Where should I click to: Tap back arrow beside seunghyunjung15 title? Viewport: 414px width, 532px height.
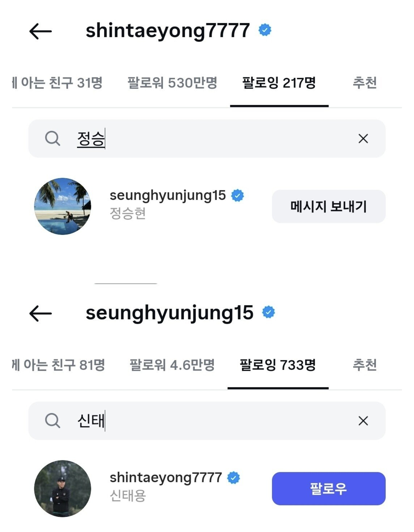point(41,313)
